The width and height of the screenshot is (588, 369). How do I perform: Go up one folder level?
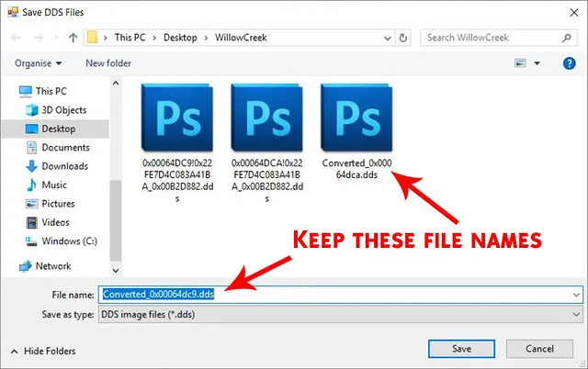coord(73,38)
